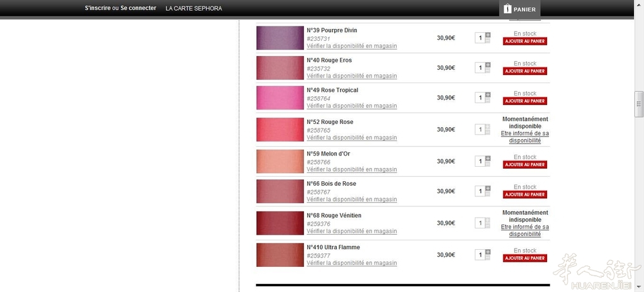This screenshot has width=644, height=292.
Task: Decrease quantity for N°66 Bois de Rose
Action: point(488,194)
